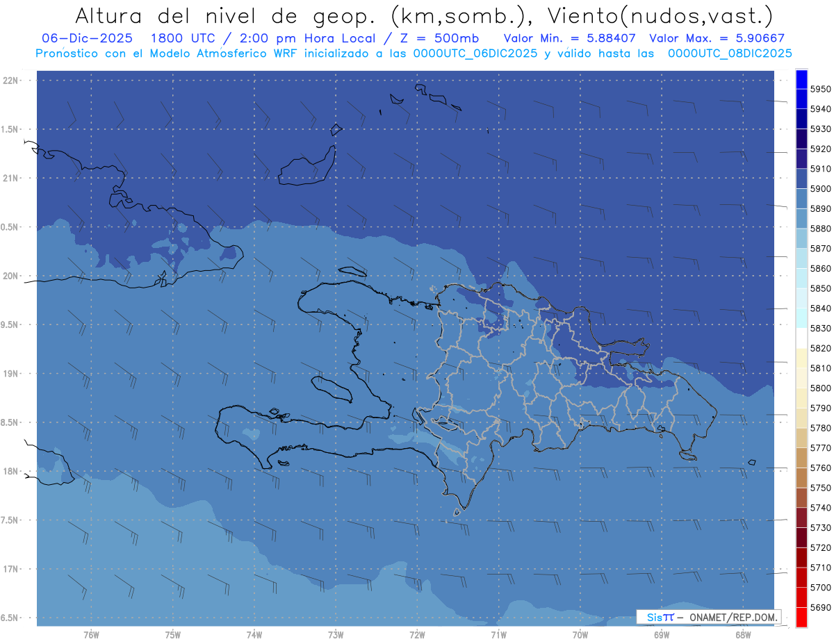Click the 22N latitude label
The image size is (834, 644).
10,80
